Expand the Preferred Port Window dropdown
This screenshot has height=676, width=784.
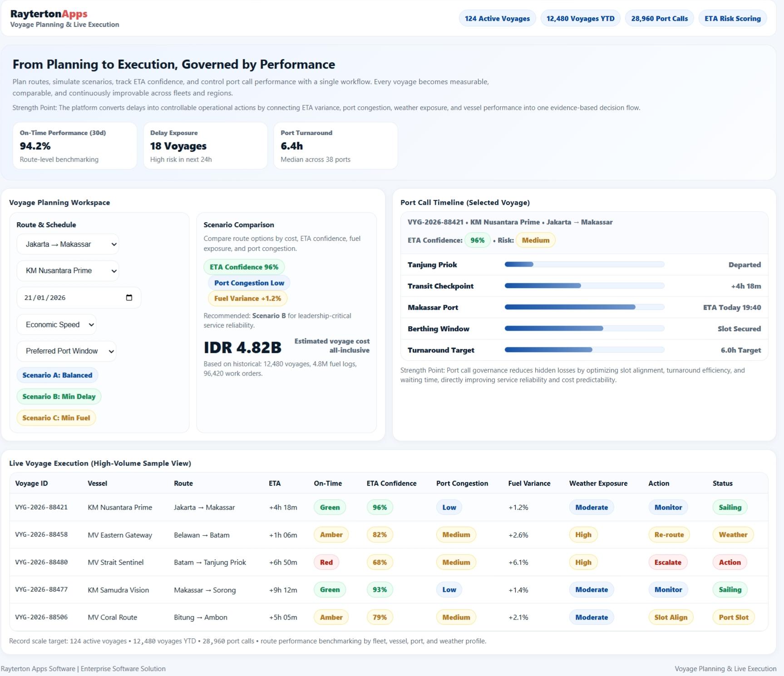[66, 351]
